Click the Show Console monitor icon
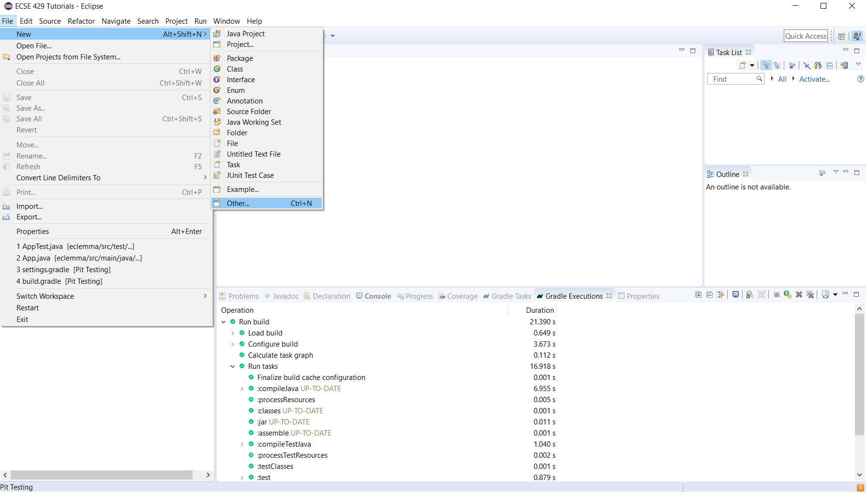The height and width of the screenshot is (495, 868). (x=735, y=295)
